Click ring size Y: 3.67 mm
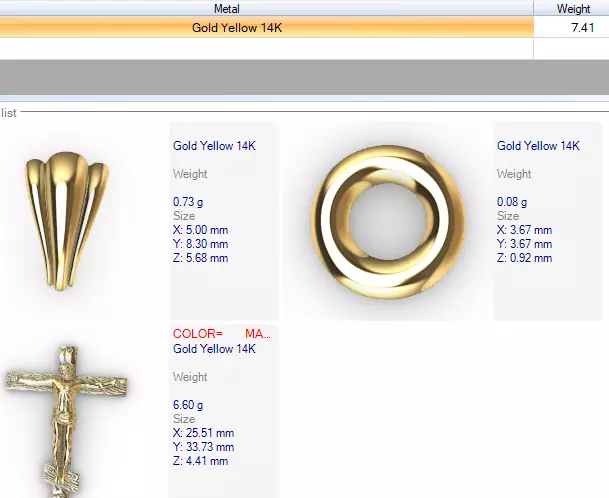The image size is (609, 498). pyautogui.click(x=524, y=244)
